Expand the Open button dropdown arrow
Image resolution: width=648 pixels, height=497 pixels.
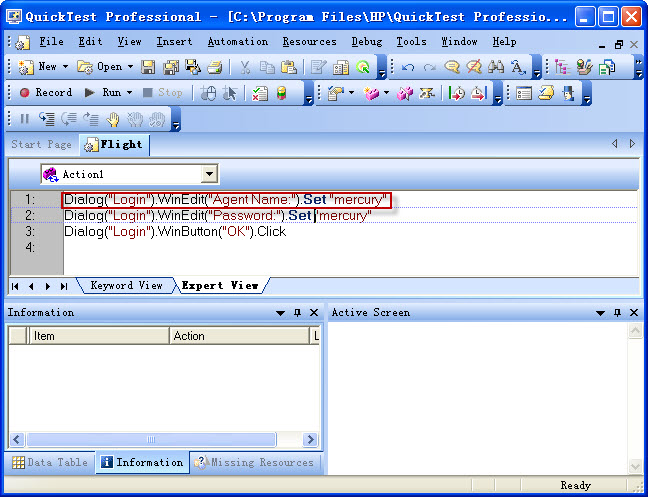(130, 67)
